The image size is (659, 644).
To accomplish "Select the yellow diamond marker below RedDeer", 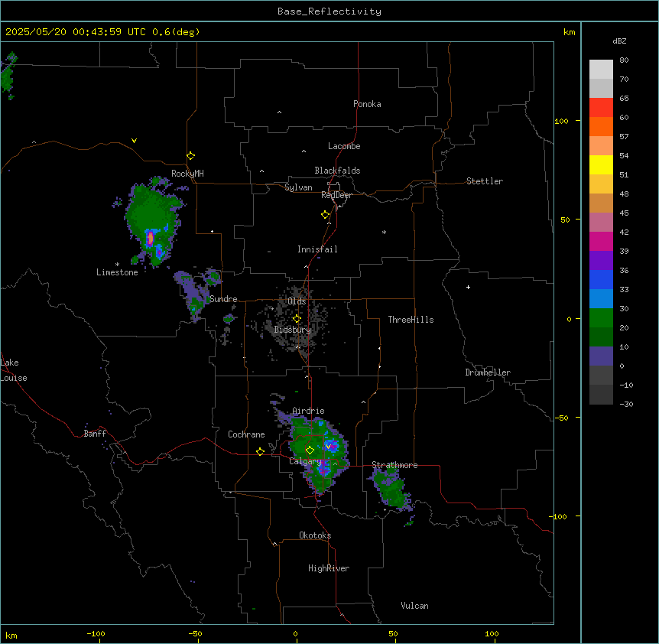I will point(326,215).
